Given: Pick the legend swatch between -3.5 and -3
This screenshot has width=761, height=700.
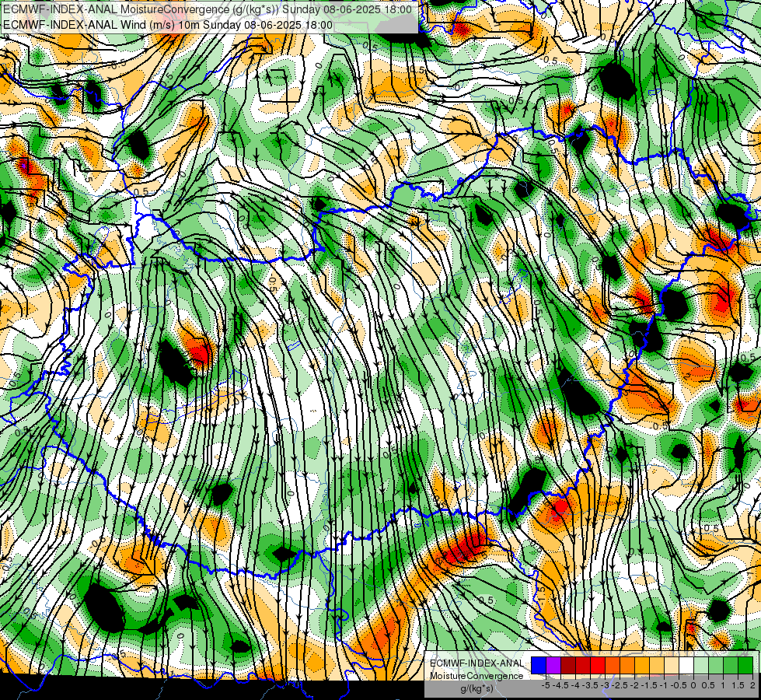Looking at the screenshot, I should point(598,665).
